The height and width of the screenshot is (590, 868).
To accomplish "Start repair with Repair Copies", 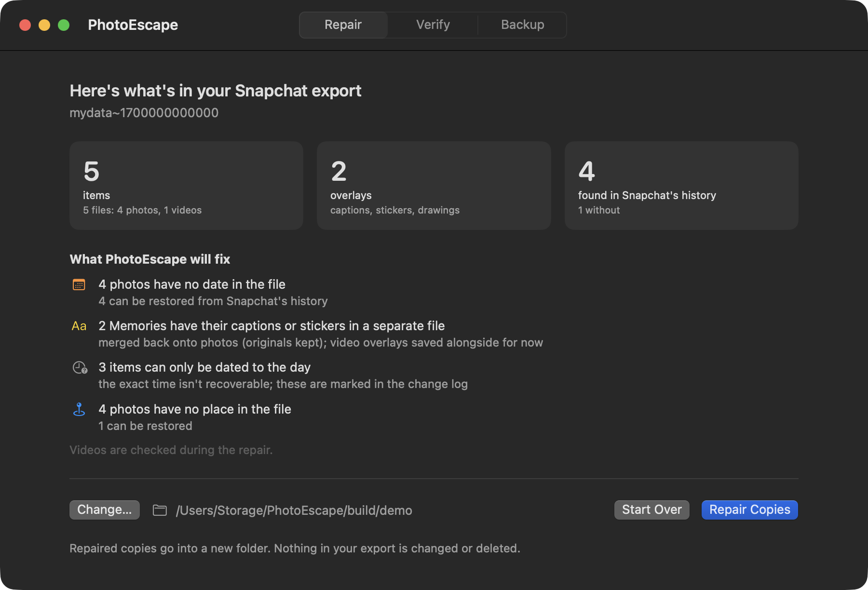I will point(750,510).
